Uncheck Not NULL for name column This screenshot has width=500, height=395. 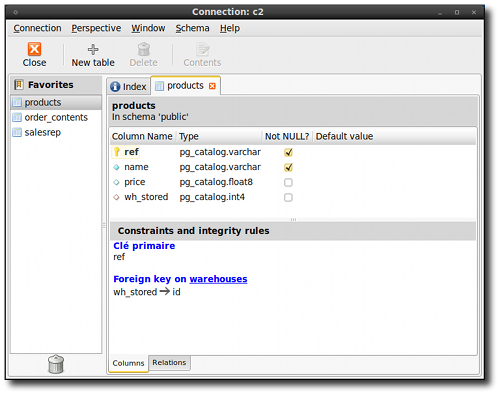[x=288, y=167]
